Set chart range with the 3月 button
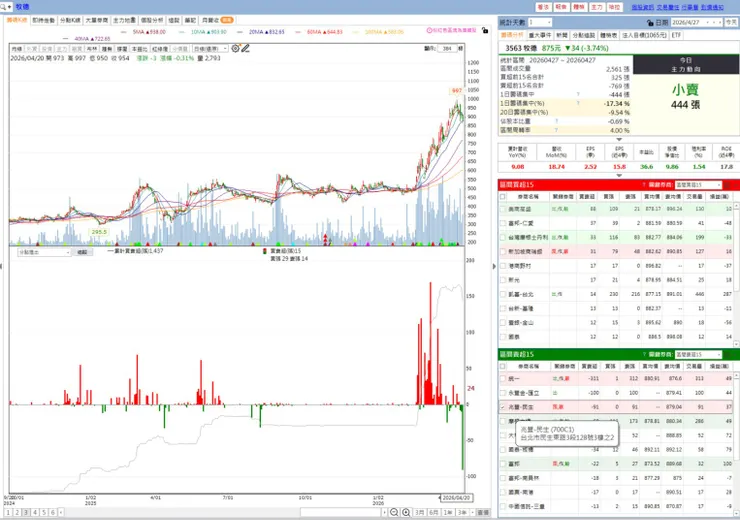740x520 pixels. [420, 512]
